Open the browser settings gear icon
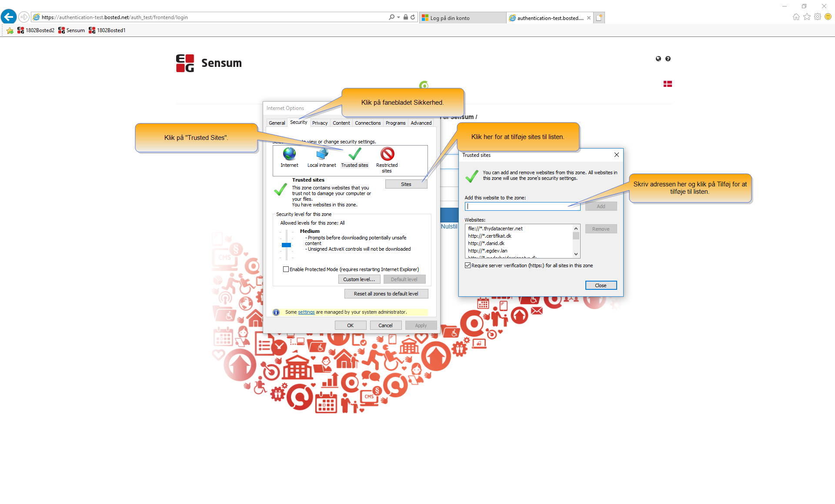835x504 pixels. pos(818,17)
